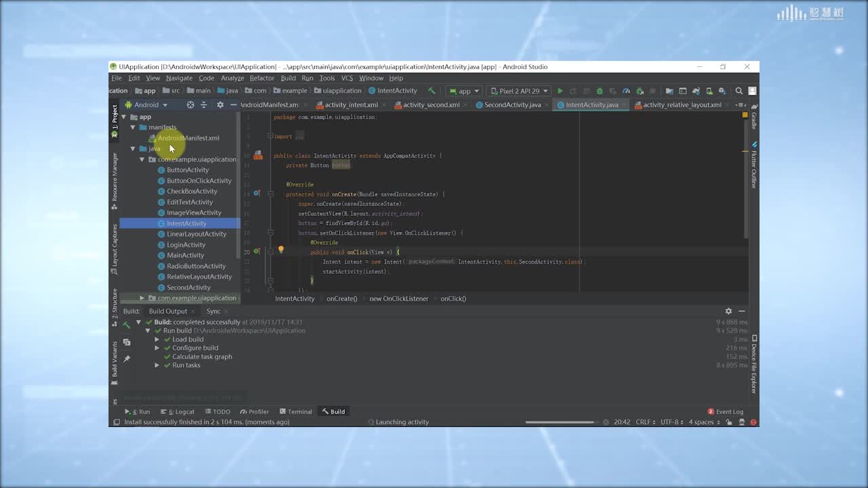The height and width of the screenshot is (488, 868).
Task: Open Project panel settings gear
Action: click(x=220, y=105)
